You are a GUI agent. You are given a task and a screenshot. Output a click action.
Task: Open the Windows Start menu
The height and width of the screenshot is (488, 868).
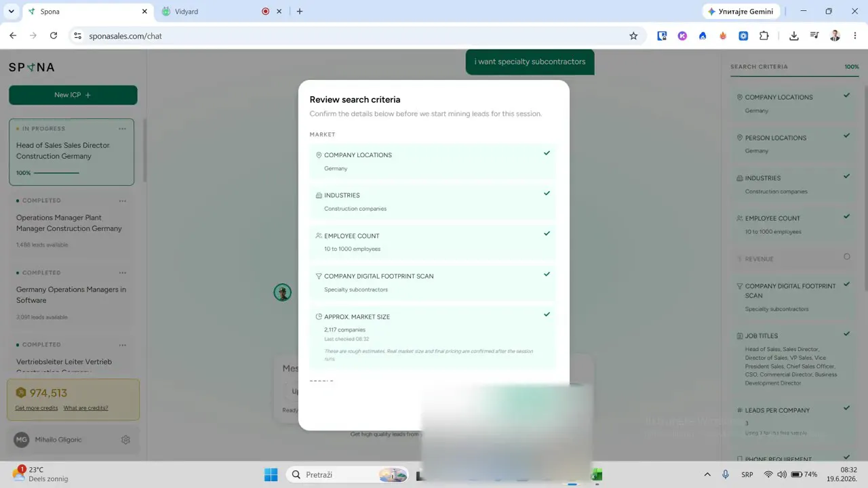click(271, 474)
